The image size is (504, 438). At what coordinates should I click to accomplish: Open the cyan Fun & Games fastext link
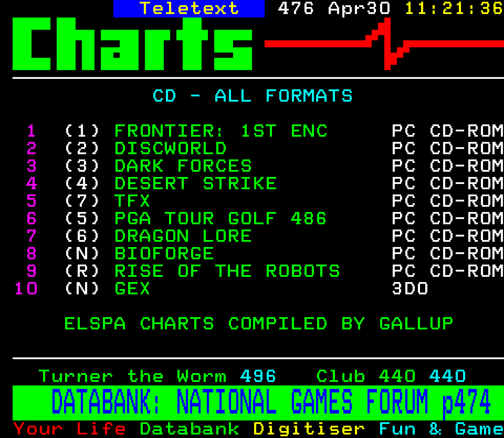[x=442, y=429]
